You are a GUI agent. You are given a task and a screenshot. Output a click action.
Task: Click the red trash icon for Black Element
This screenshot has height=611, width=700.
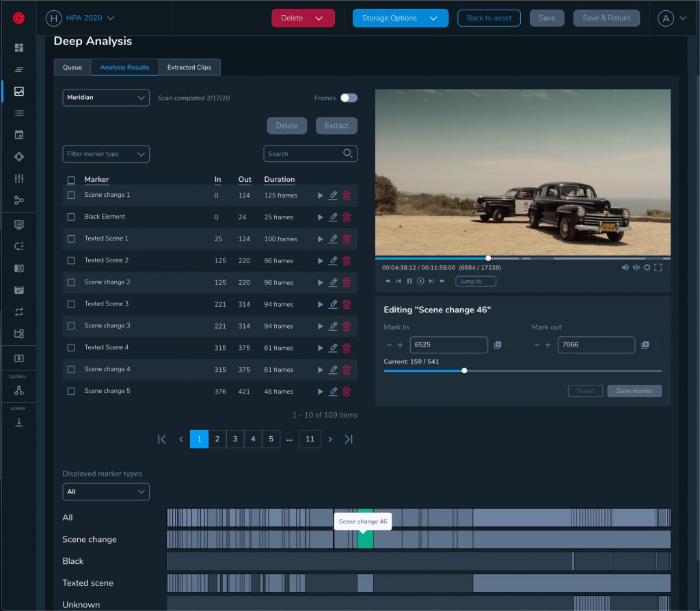point(347,217)
